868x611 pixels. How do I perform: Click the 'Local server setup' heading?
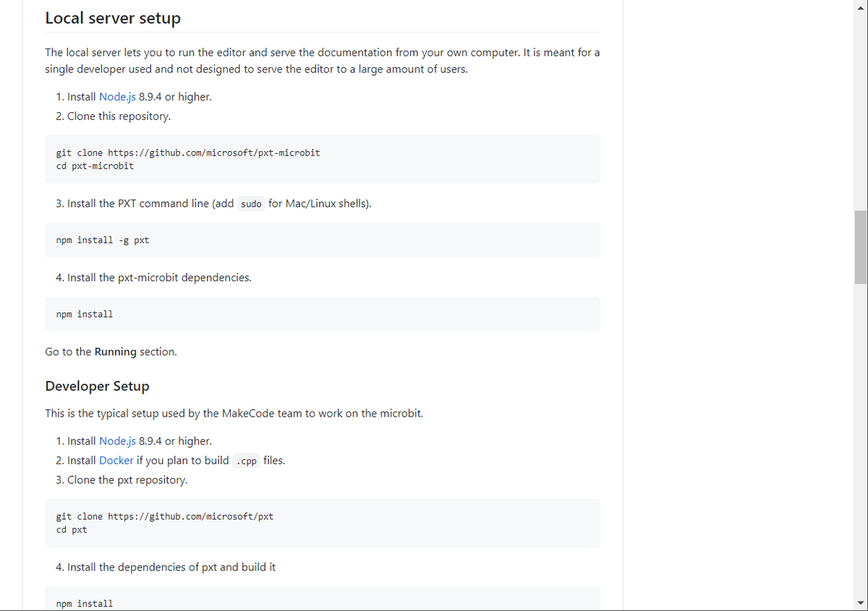(113, 18)
